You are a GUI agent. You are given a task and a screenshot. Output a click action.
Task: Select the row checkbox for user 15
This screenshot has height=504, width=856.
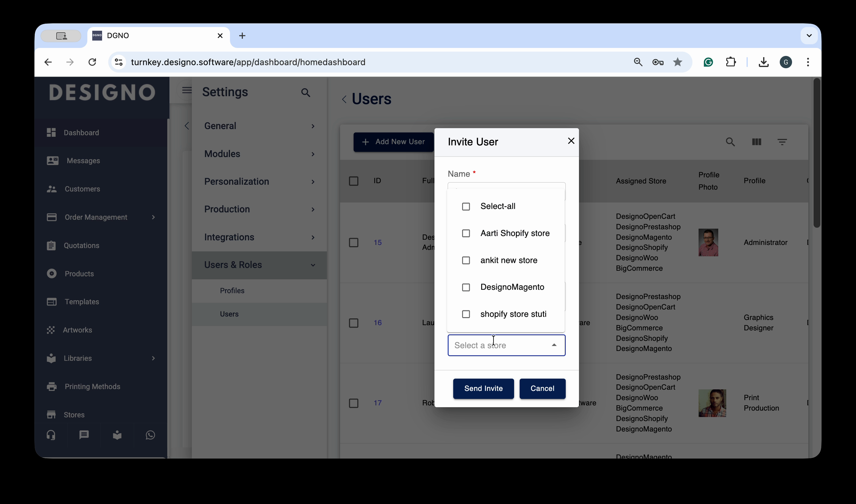coord(354,242)
